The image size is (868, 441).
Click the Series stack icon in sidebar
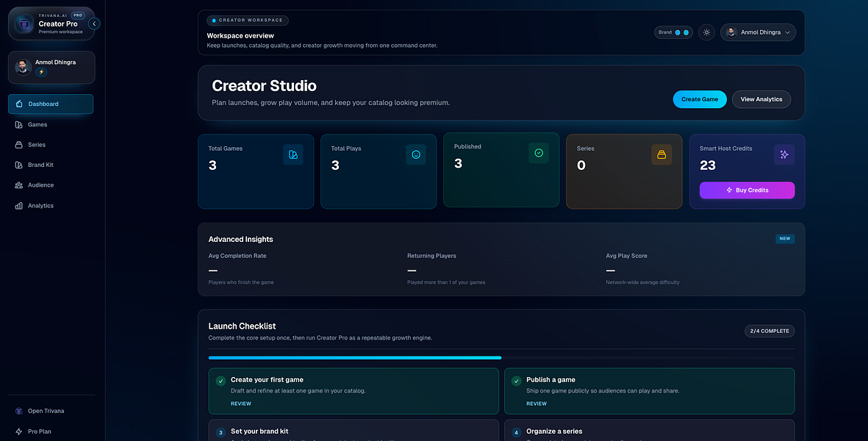[x=19, y=145]
